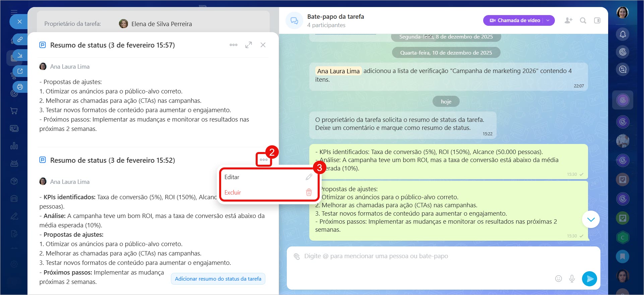Open notifications bell in right sidebar
This screenshot has width=644, height=295.
coord(623,34)
